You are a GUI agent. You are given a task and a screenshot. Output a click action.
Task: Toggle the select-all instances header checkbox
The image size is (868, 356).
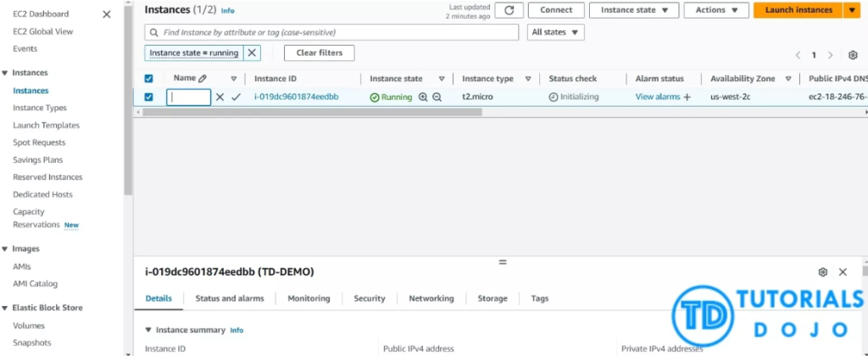point(149,79)
